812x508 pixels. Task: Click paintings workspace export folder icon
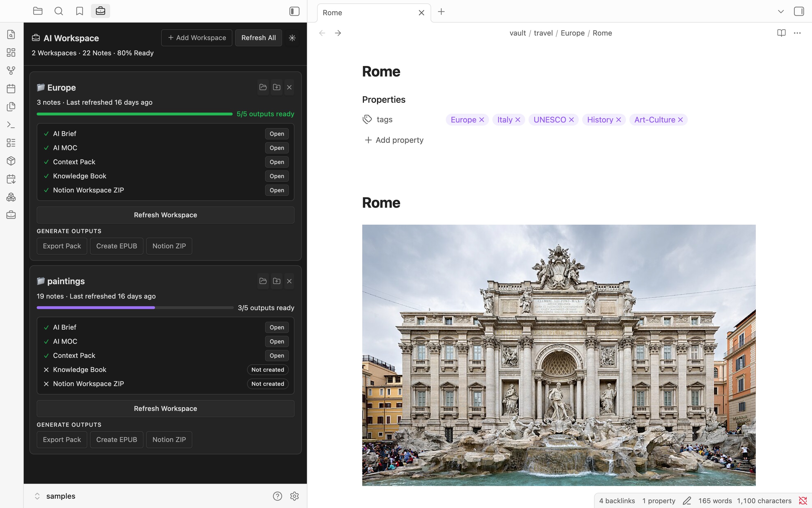point(277,281)
